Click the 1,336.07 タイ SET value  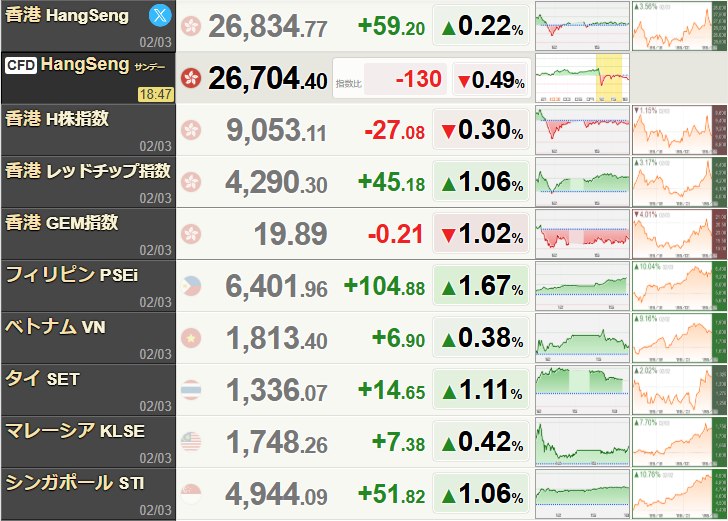[277, 391]
